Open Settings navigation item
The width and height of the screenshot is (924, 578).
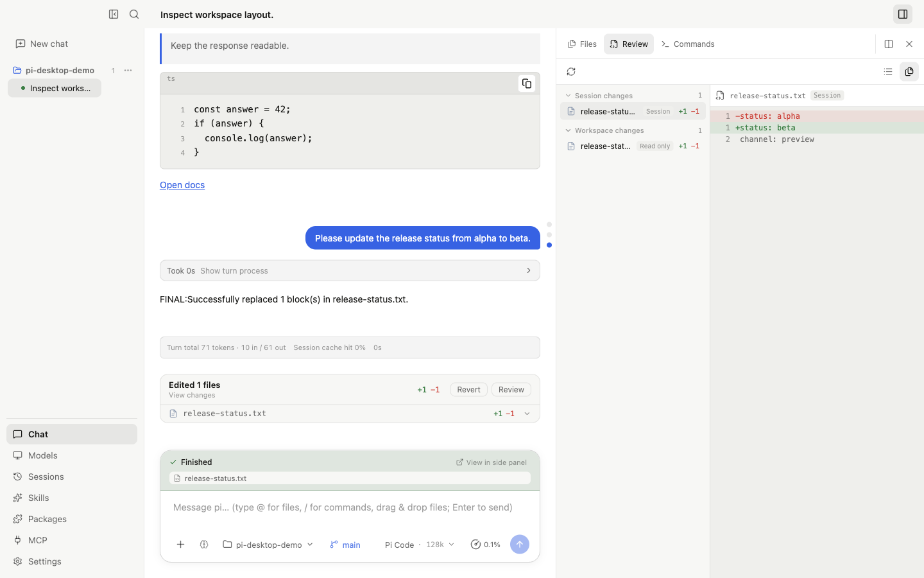click(72, 561)
